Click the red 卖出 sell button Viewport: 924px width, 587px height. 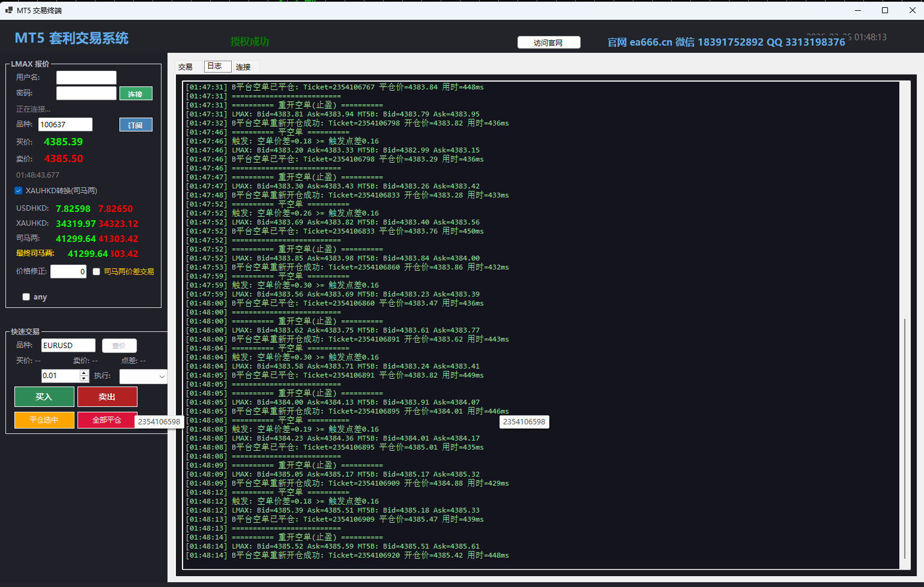click(107, 397)
